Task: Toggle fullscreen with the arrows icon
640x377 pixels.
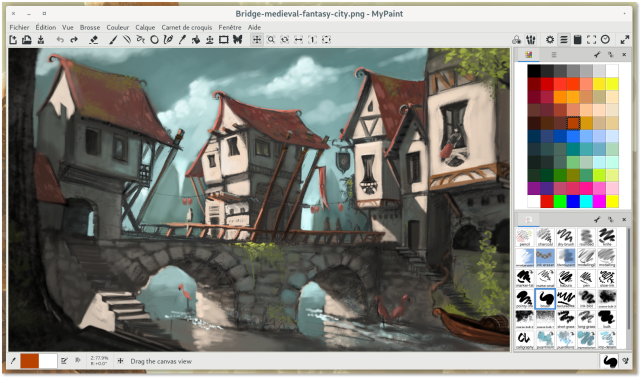Action: (625, 40)
